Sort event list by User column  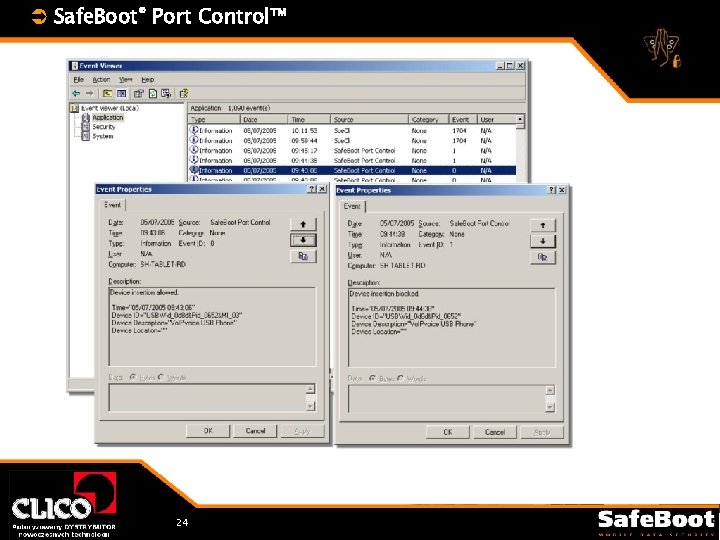pos(496,119)
